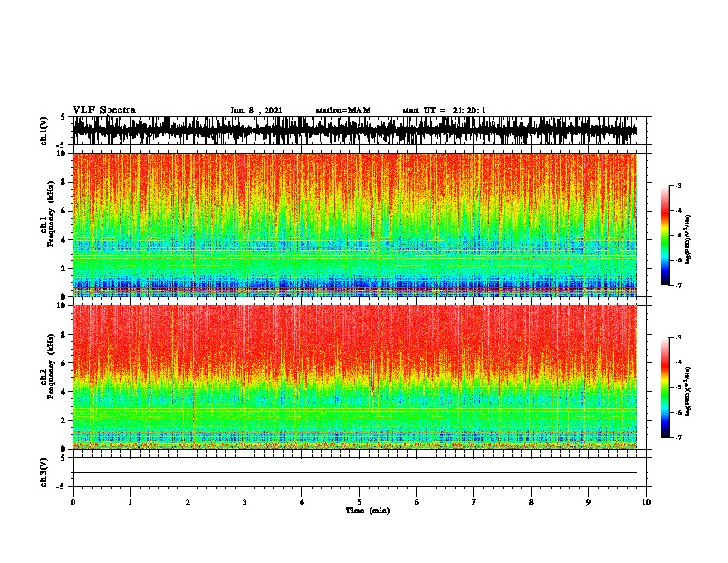Click the ch.2 color scale PSD unit label
This screenshot has width=728, height=563.
688,391
